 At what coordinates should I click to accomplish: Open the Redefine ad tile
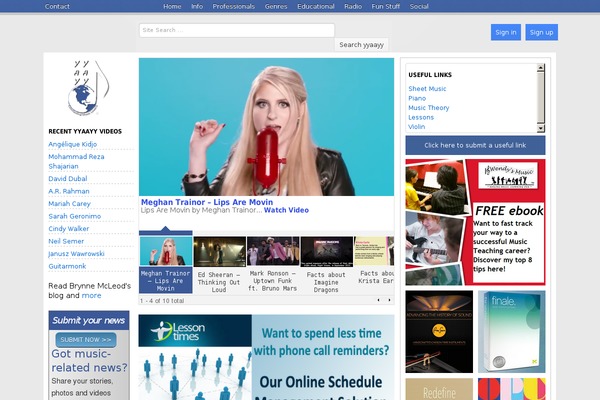tap(439, 389)
